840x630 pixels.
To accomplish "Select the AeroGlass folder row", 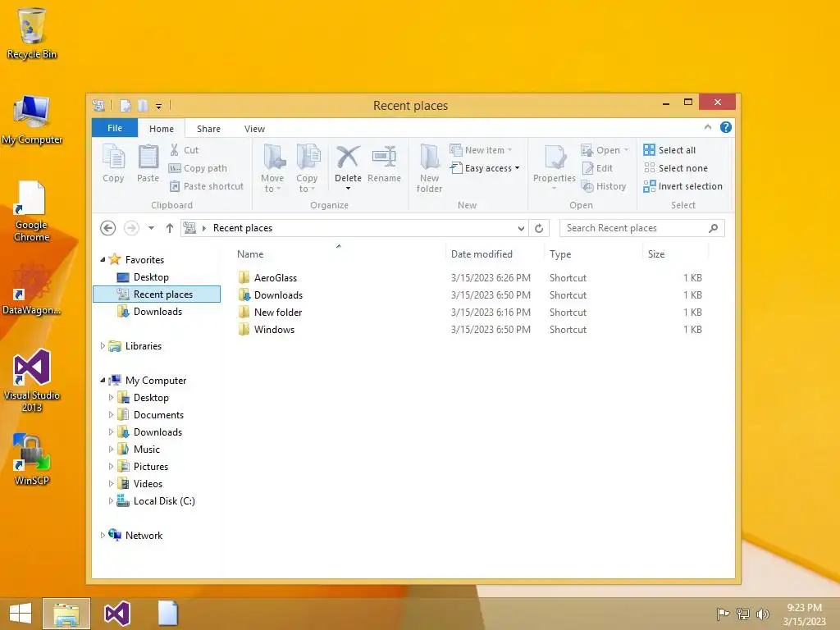I will coord(472,278).
